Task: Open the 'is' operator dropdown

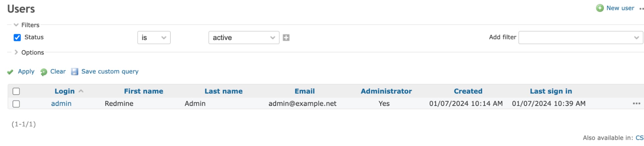Action: (154, 38)
